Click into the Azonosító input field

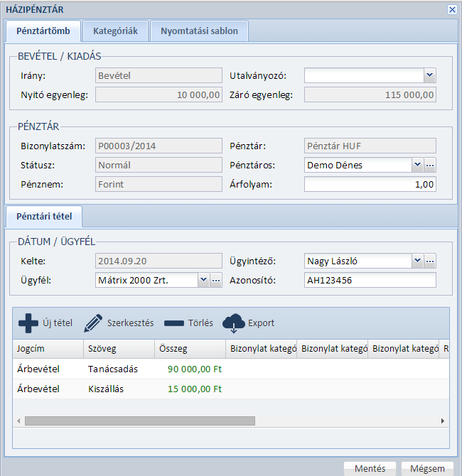pyautogui.click(x=370, y=280)
